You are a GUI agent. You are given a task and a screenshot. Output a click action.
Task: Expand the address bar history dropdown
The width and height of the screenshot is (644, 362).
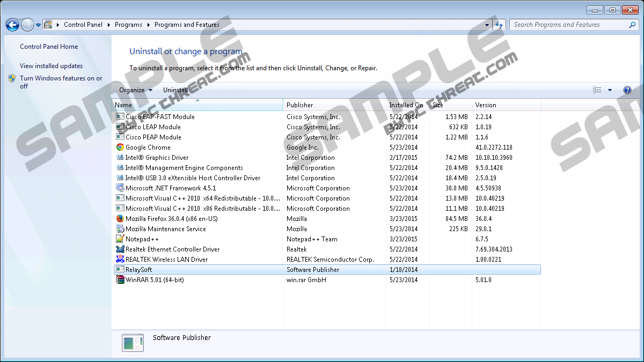487,25
